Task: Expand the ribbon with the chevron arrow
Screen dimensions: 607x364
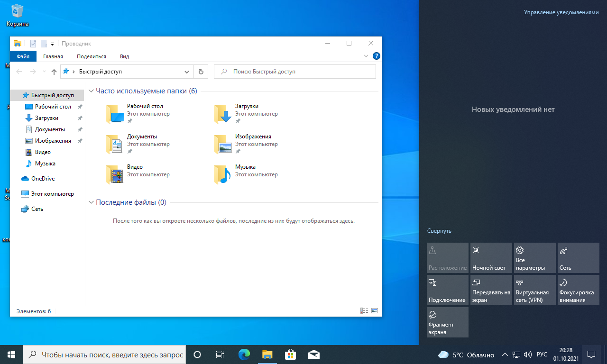Action: click(366, 56)
